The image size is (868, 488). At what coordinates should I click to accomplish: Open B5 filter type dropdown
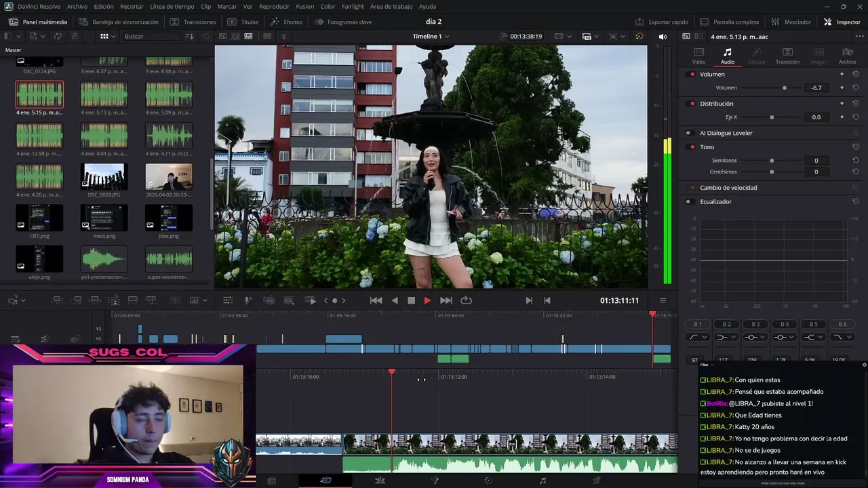(x=813, y=337)
